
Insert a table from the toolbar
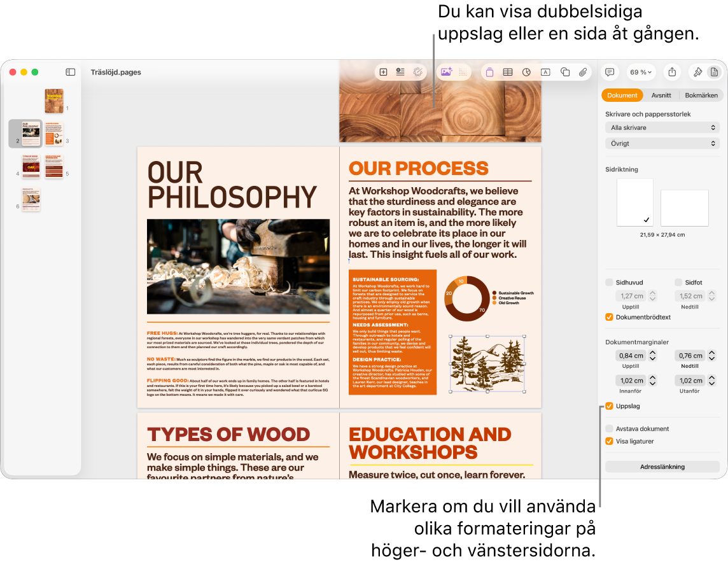pyautogui.click(x=508, y=72)
